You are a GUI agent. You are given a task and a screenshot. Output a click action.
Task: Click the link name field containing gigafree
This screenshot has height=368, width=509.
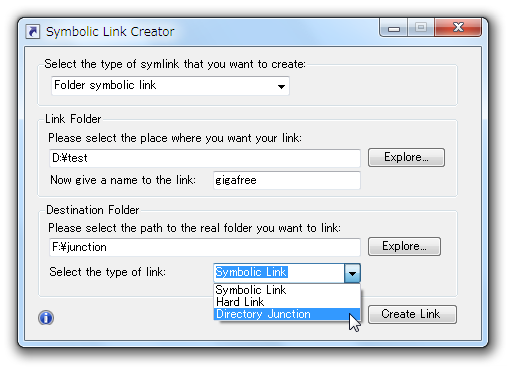(x=287, y=180)
